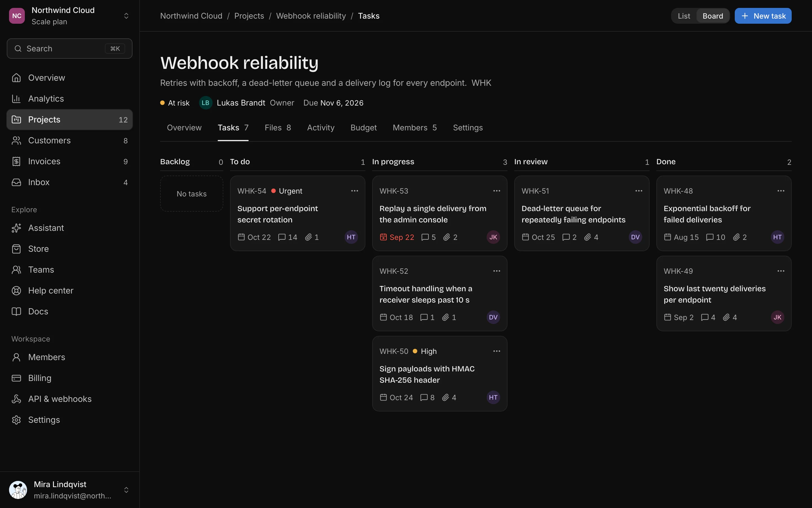Click the Help center lifebuoy icon
The image size is (812, 508).
[16, 290]
